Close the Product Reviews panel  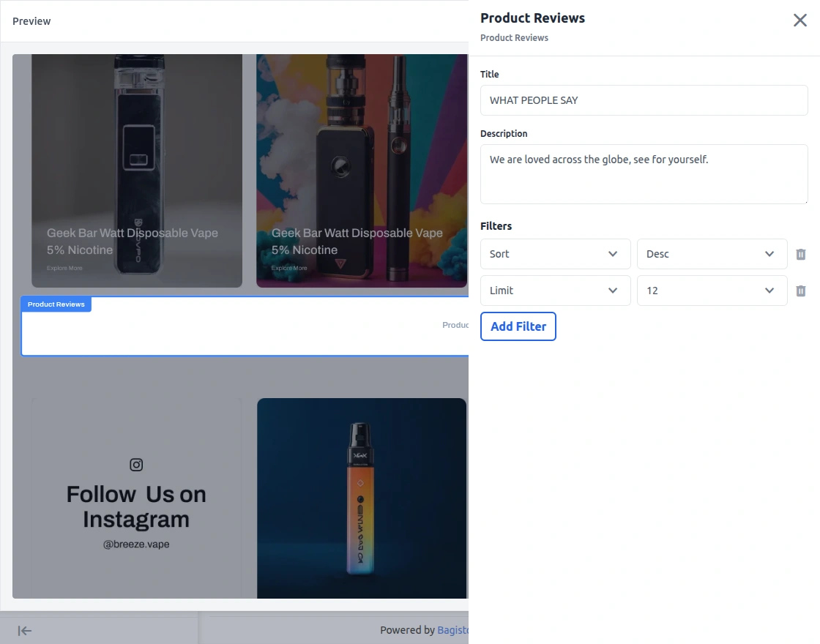pyautogui.click(x=799, y=20)
